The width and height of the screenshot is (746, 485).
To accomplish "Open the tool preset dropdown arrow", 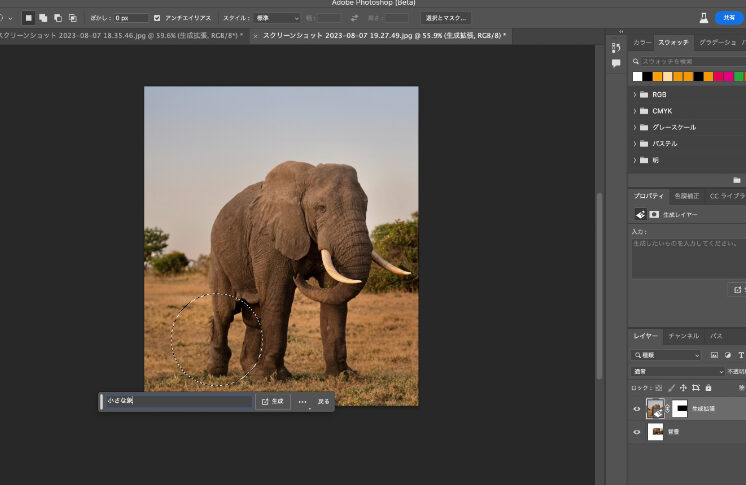I will [10, 19].
